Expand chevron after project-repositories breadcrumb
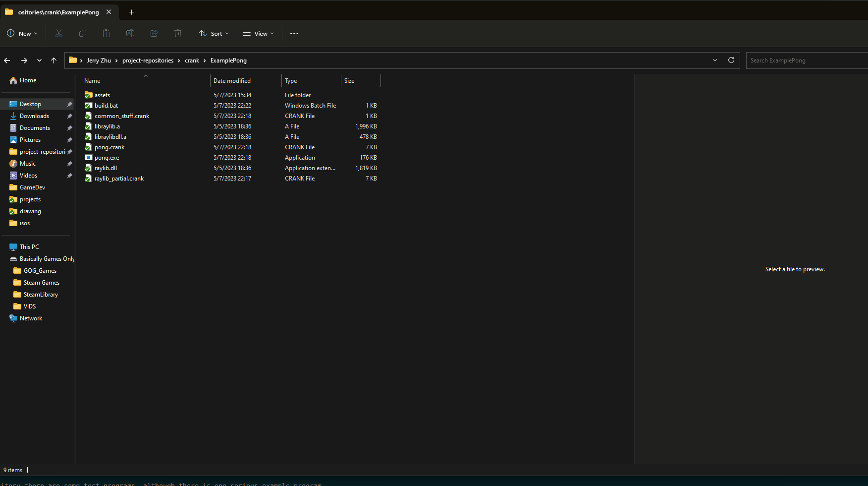Image resolution: width=868 pixels, height=486 pixels. tap(179, 61)
